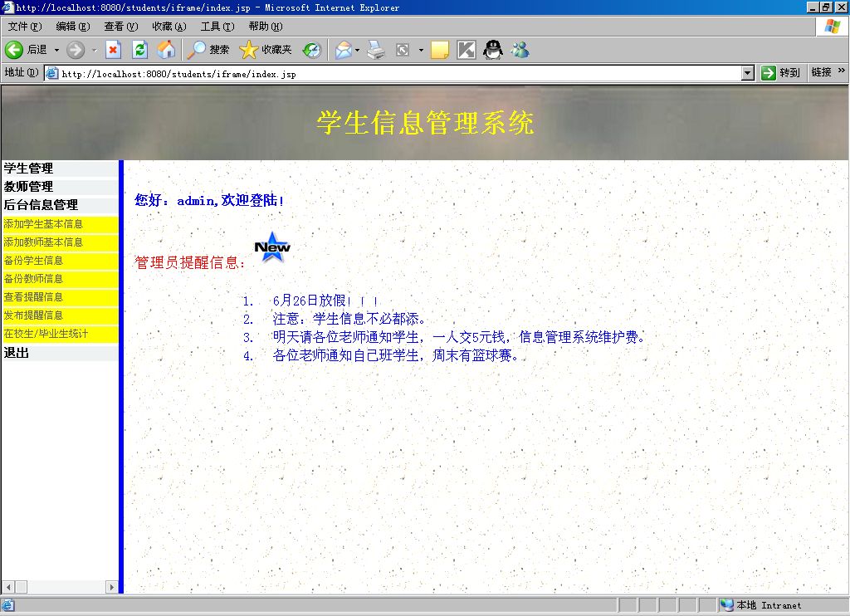Go to the Home page icon

(x=166, y=50)
